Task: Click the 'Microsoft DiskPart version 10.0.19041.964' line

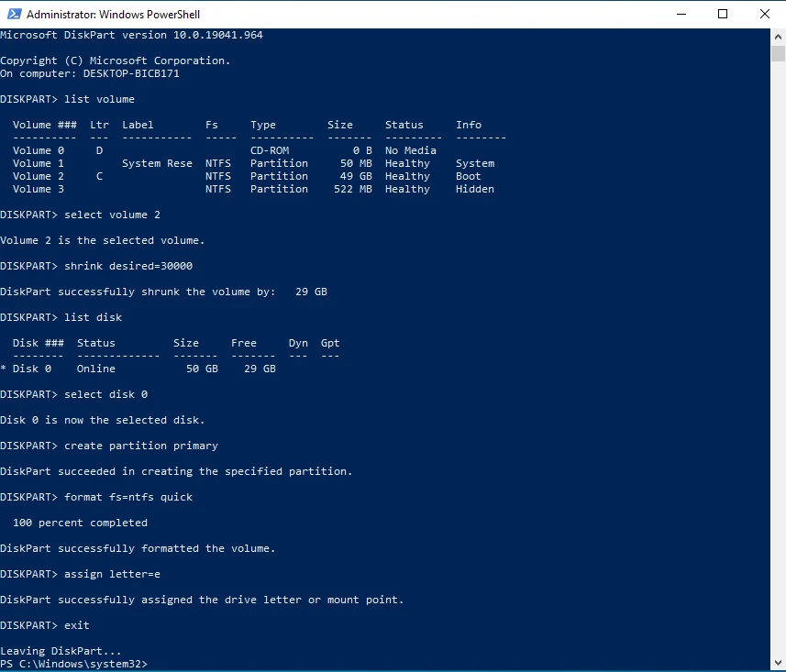Action: point(131,35)
